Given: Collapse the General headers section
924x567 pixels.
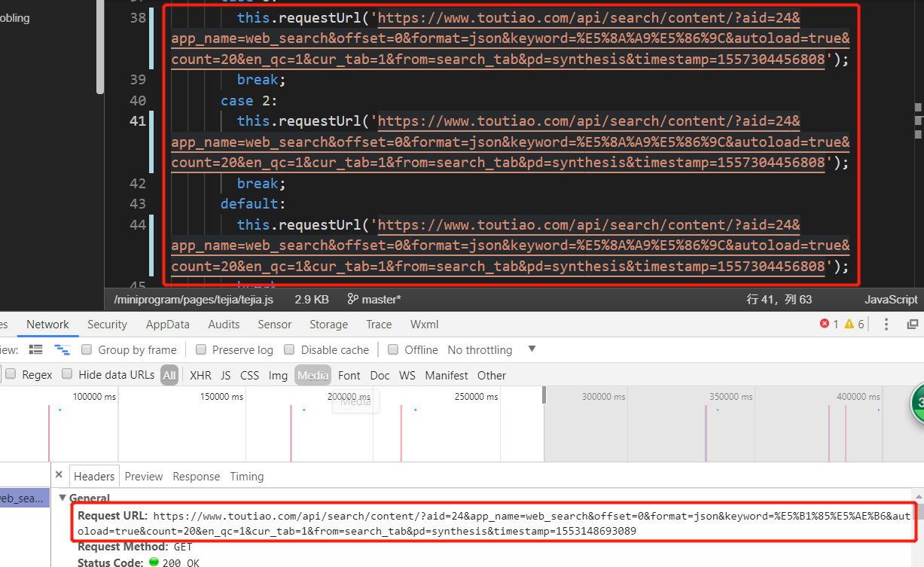Looking at the screenshot, I should point(63,498).
